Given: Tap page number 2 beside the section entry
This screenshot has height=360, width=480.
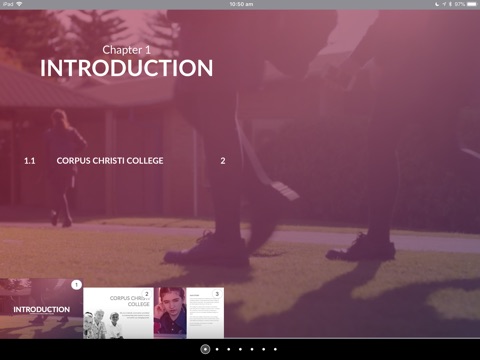Looking at the screenshot, I should pyautogui.click(x=223, y=161).
